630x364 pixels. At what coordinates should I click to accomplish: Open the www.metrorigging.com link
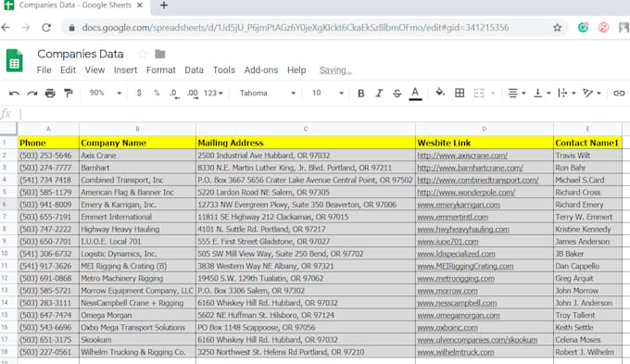456,279
